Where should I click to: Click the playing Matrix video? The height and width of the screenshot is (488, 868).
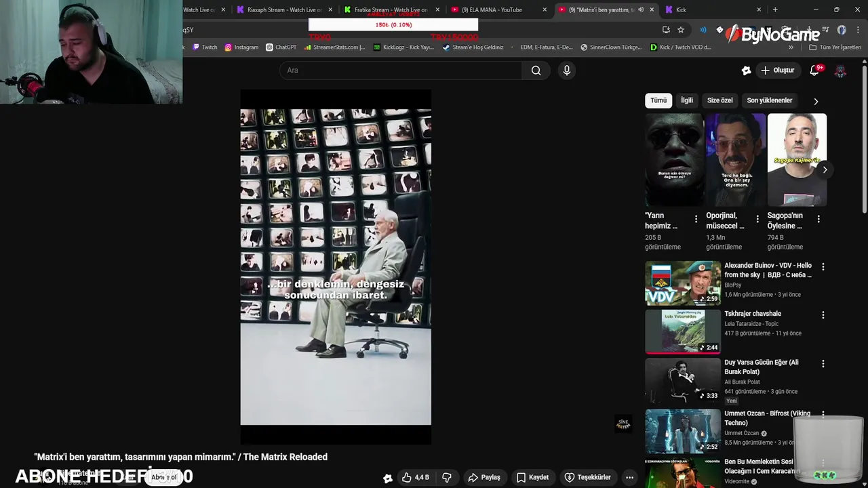click(336, 267)
